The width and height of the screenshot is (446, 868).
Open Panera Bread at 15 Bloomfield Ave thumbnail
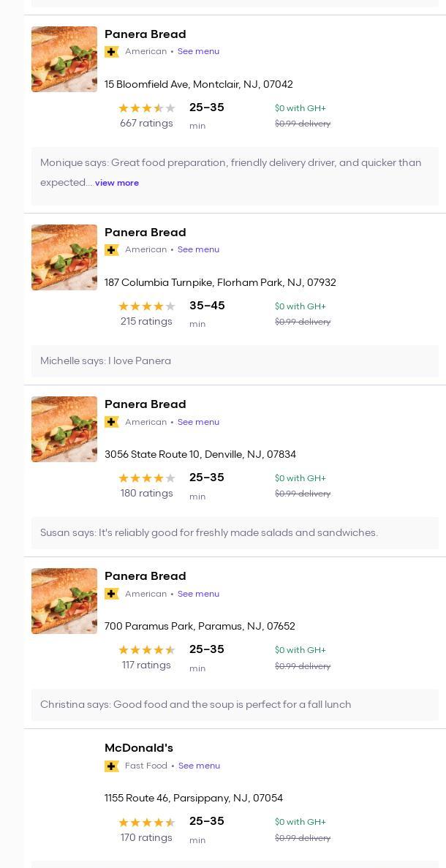[64, 59]
